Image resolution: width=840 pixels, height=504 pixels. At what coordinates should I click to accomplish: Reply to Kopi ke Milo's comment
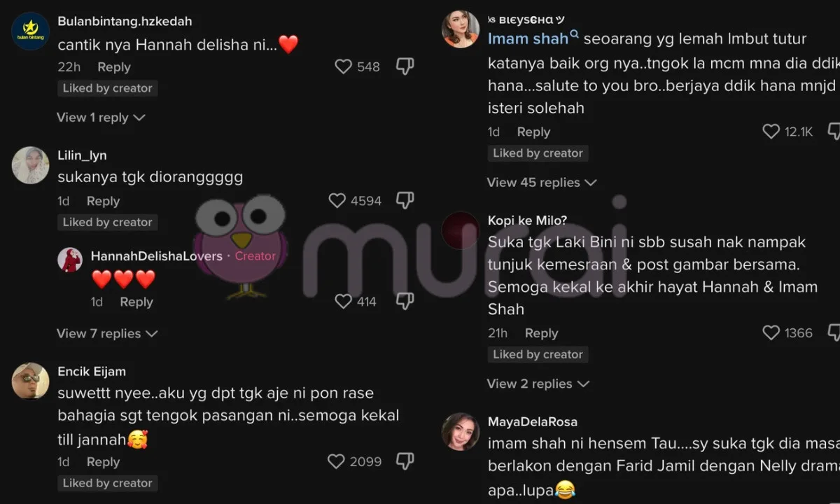click(541, 333)
